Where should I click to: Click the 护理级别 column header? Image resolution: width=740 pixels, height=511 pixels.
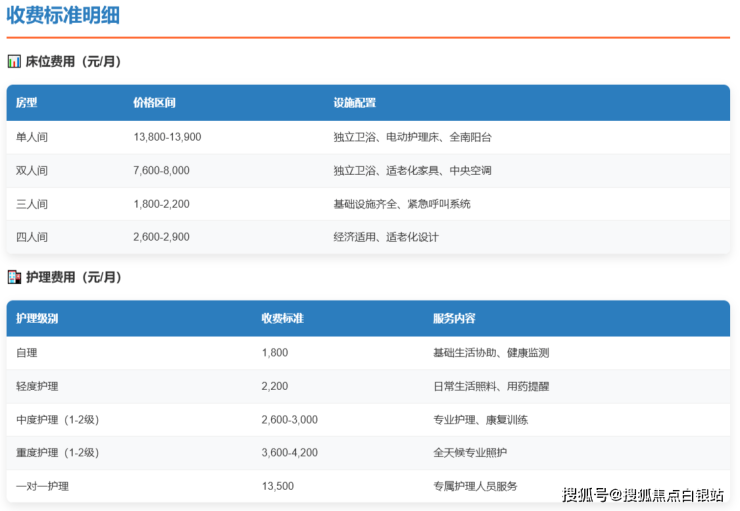[38, 319]
